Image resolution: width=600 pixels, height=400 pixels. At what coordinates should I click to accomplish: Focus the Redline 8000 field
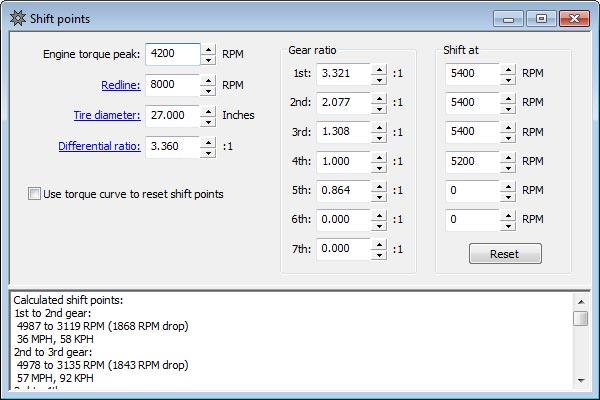tap(173, 85)
